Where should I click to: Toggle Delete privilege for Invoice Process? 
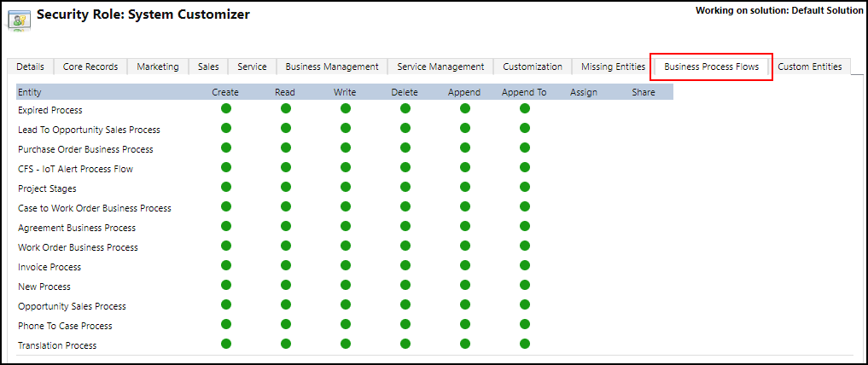coord(405,265)
